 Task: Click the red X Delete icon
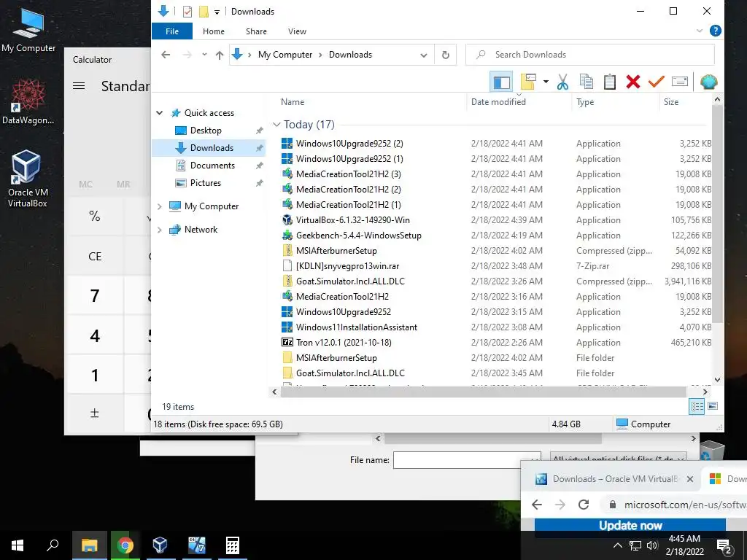[x=632, y=82]
